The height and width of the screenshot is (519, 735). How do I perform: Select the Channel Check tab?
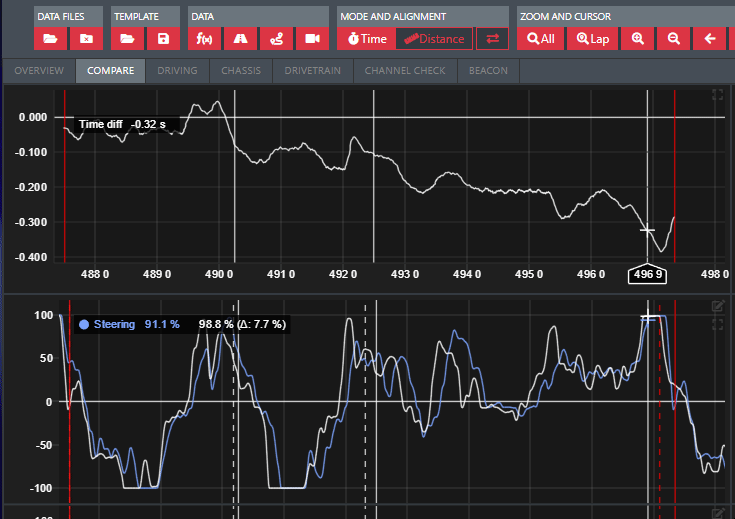(x=406, y=71)
